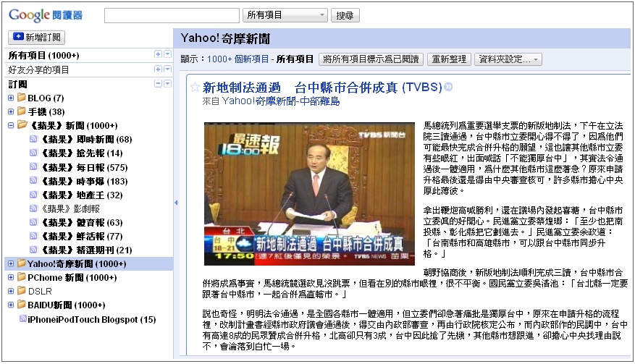Select the BAIDU新聞 (1000+) folder label
Screen dimensions: 635x364
pyautogui.click(x=67, y=305)
